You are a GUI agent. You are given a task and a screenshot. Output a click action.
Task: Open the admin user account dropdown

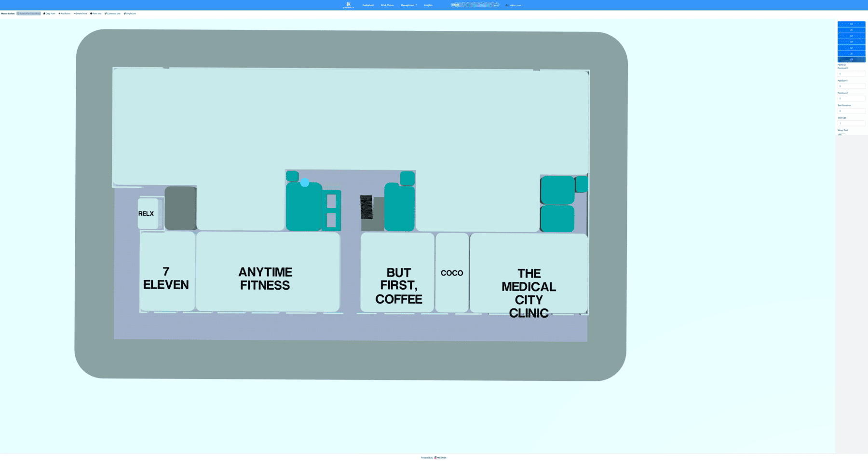point(515,5)
